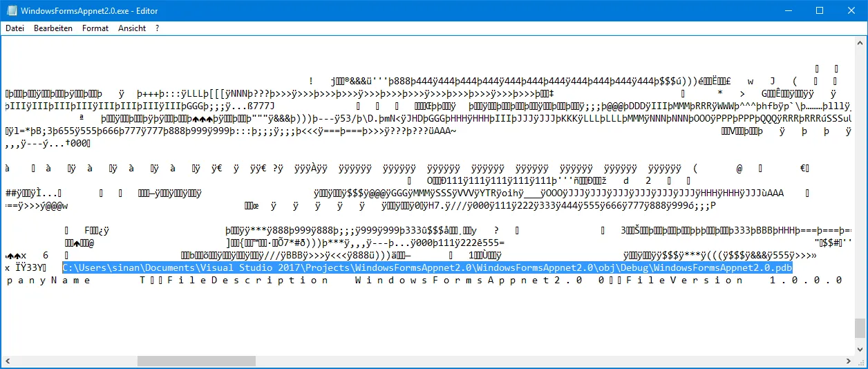
Task: Click the WindowsFormsAppnet2.0 spaced-out description text
Action: tap(469, 280)
